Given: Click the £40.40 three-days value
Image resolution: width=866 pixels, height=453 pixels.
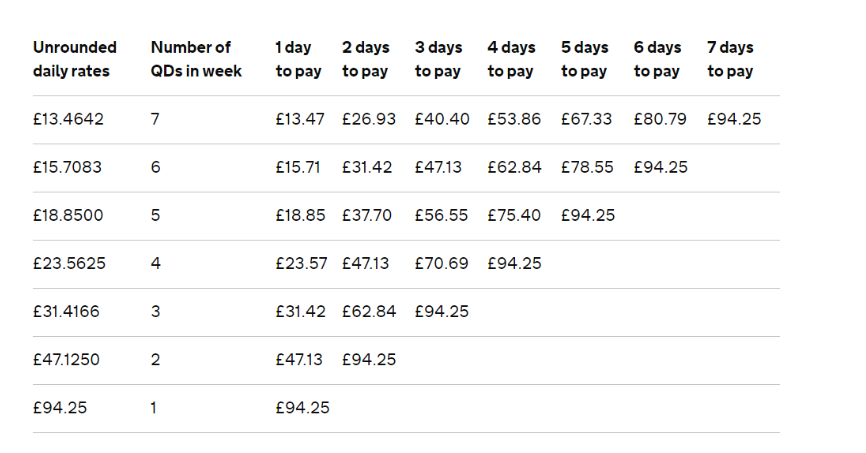Looking at the screenshot, I should [442, 119].
